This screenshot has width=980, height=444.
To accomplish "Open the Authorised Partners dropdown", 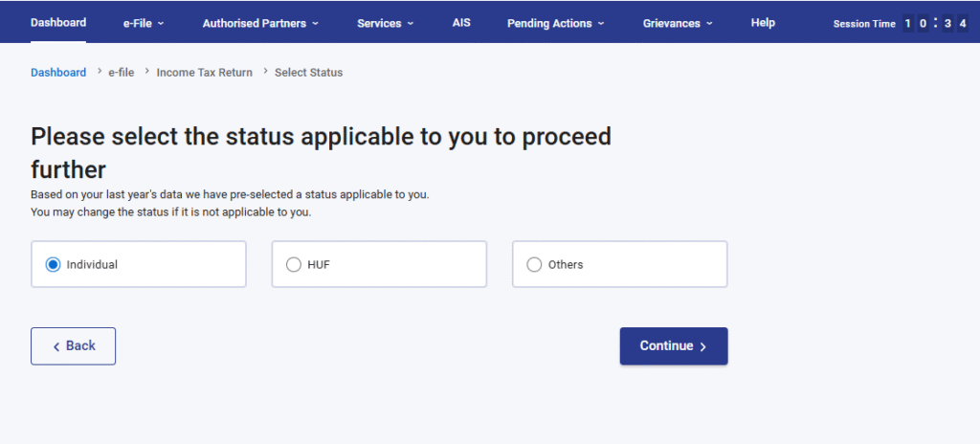I will coord(260,23).
